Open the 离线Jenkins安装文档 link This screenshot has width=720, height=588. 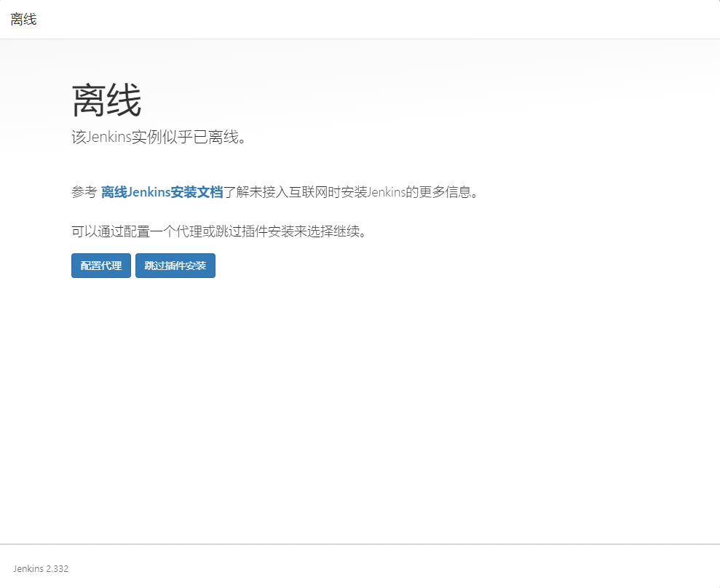[162, 192]
